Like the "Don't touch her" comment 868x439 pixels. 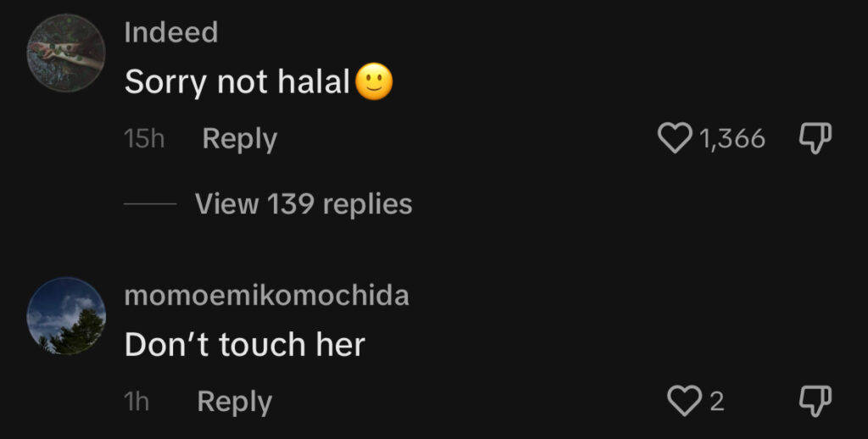684,401
